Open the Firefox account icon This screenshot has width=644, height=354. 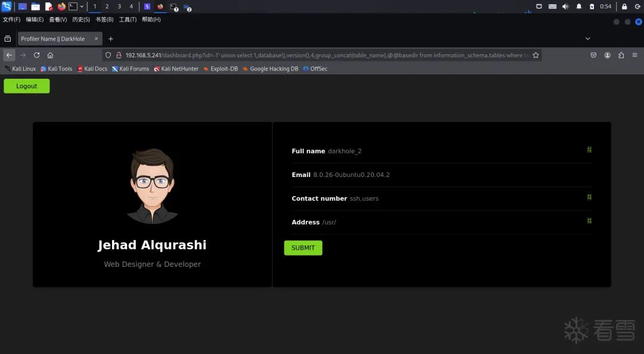click(608, 55)
